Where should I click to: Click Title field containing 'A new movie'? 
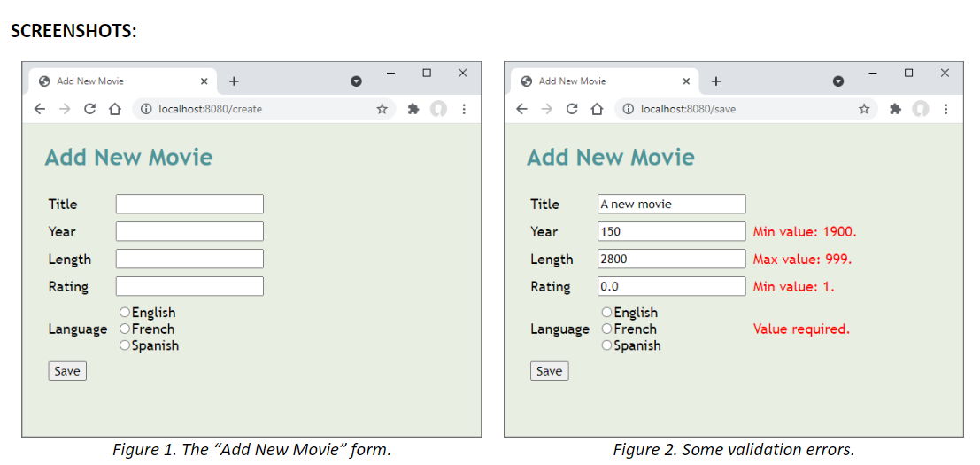pyautogui.click(x=671, y=204)
